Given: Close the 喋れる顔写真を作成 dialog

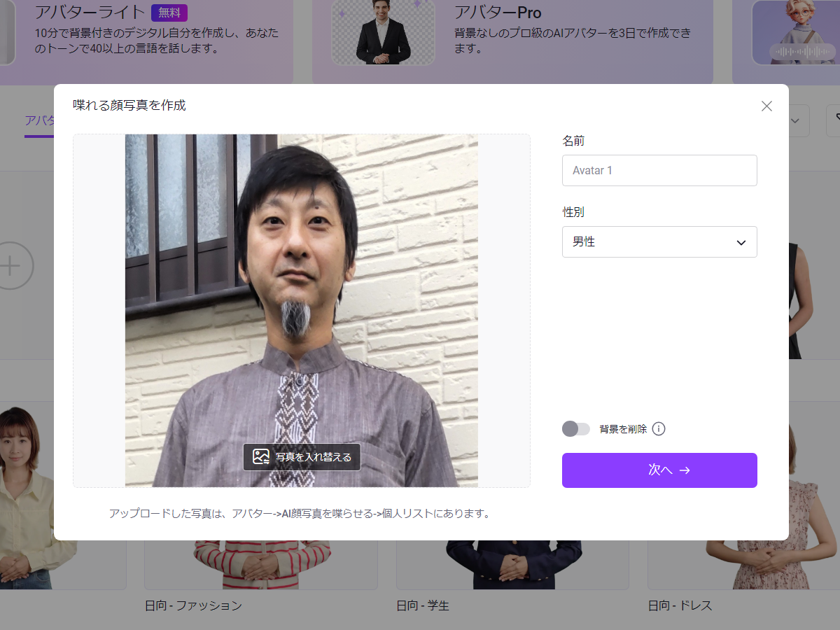Looking at the screenshot, I should [766, 106].
